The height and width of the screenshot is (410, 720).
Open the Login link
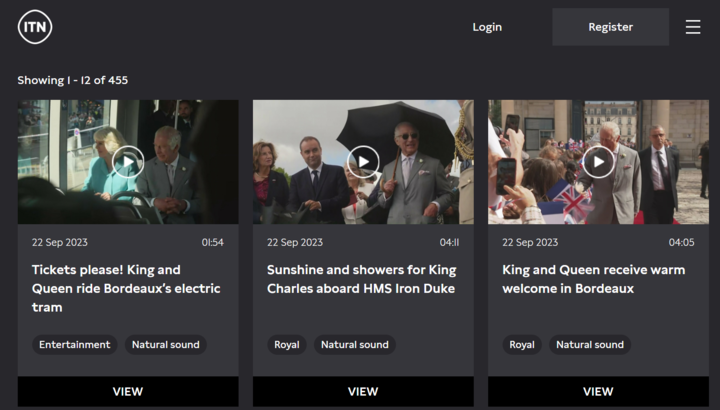487,27
